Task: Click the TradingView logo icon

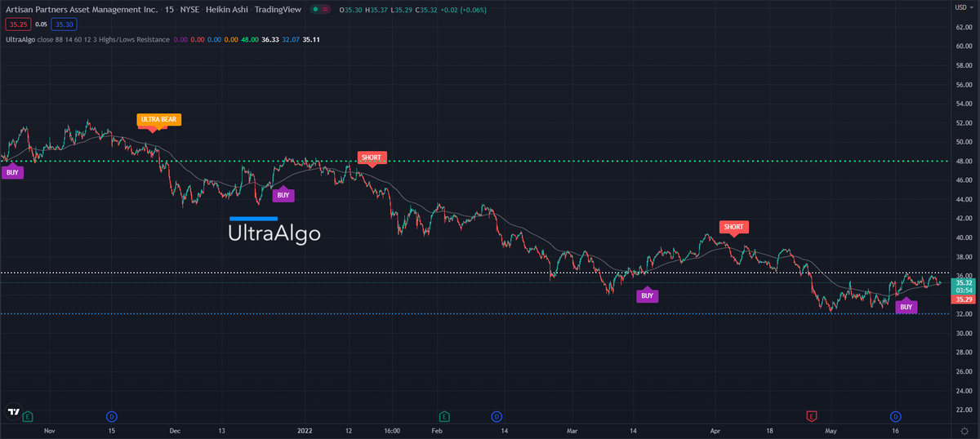Action: tap(13, 411)
